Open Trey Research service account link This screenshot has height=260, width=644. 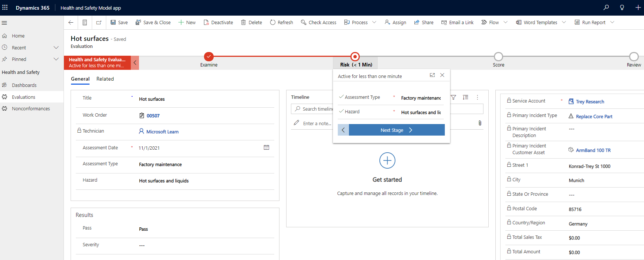click(x=590, y=102)
